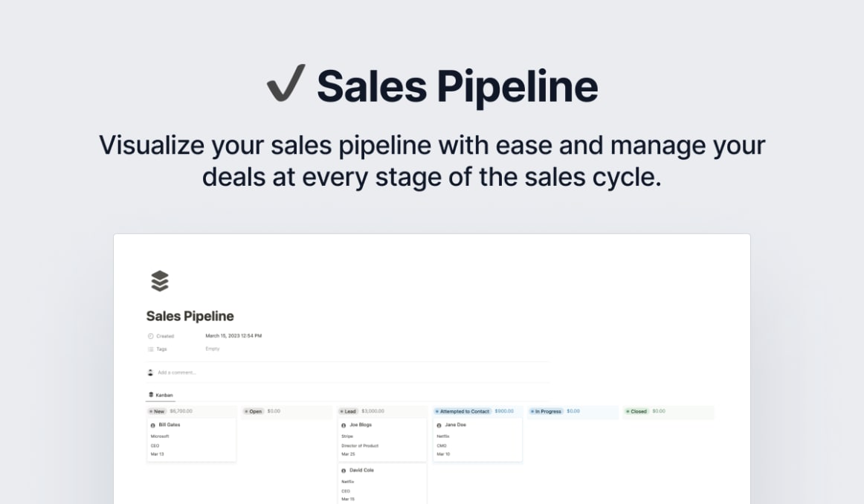Image resolution: width=864 pixels, height=504 pixels.
Task: Switch to the Kanban view tab
Action: (161, 395)
